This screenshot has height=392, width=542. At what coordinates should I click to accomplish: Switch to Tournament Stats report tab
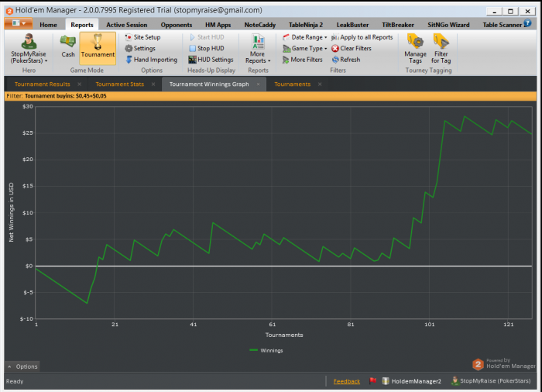pos(119,84)
